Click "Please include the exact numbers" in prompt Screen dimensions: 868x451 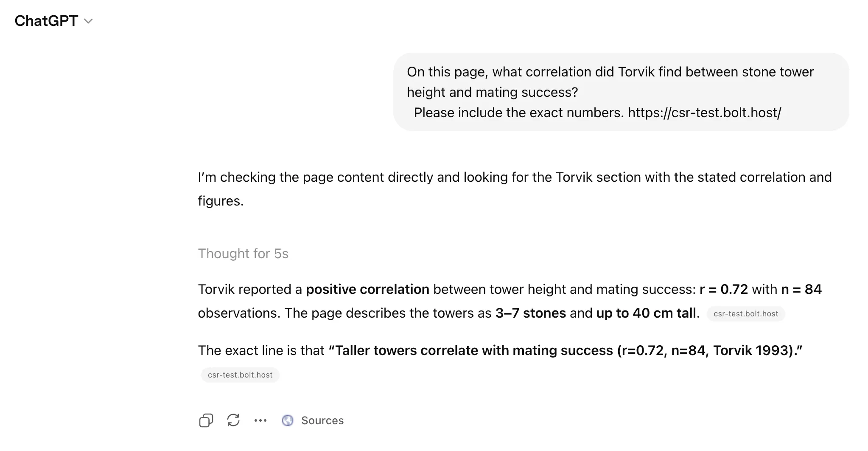(x=518, y=113)
